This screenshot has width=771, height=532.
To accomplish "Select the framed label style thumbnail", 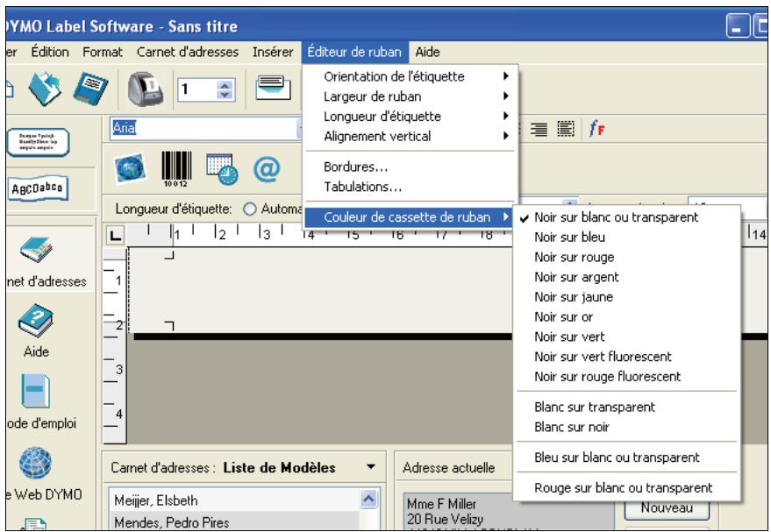I will pyautogui.click(x=39, y=142).
